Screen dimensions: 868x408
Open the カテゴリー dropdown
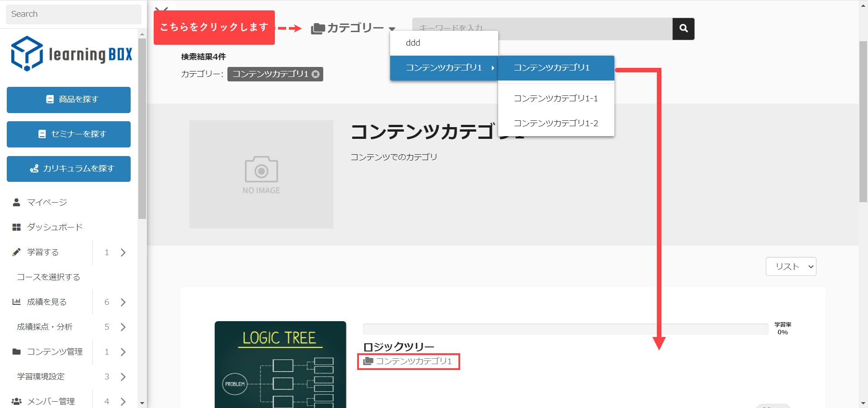353,28
